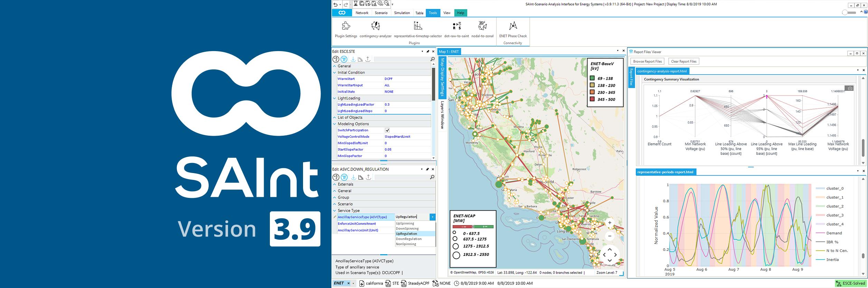The height and width of the screenshot is (288, 868).
Task: Select the representative-periods-report.html tab
Action: [665, 172]
